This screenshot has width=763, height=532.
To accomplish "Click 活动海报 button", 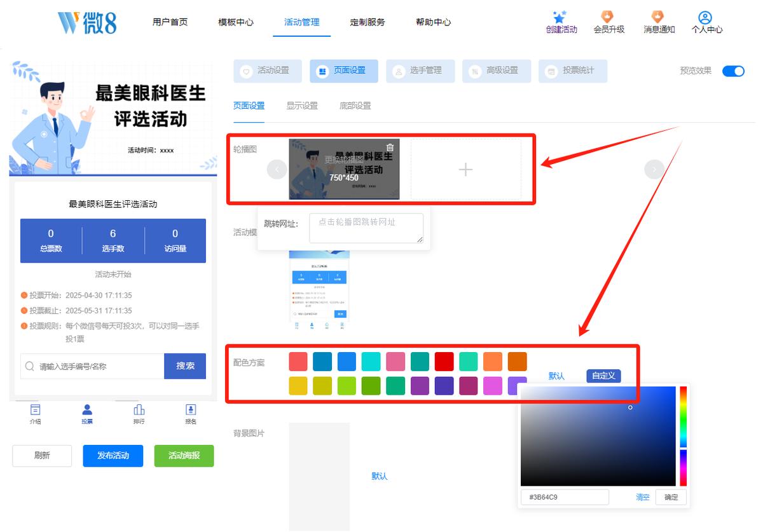I will [184, 456].
